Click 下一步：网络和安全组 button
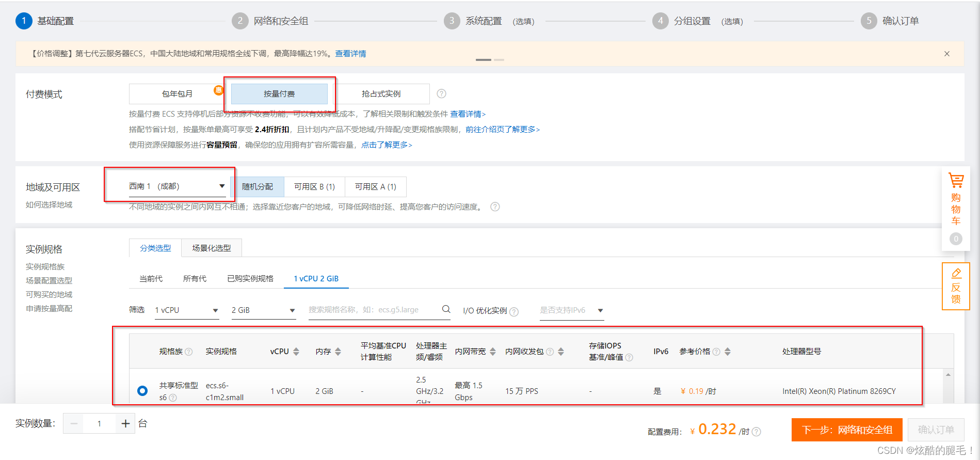 (x=847, y=430)
